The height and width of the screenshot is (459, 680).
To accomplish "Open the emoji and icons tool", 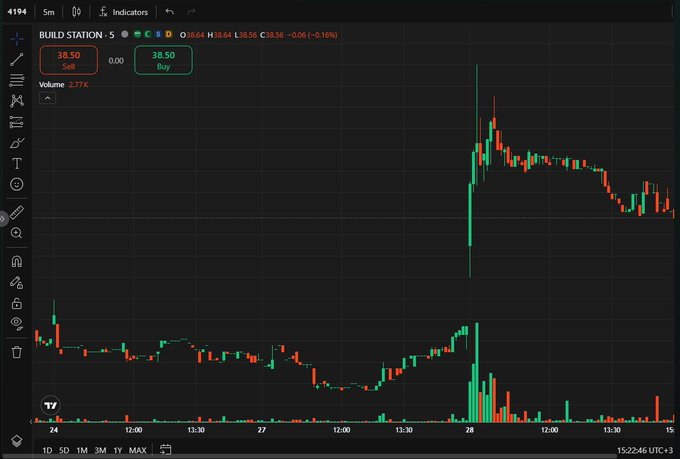I will coord(16,184).
